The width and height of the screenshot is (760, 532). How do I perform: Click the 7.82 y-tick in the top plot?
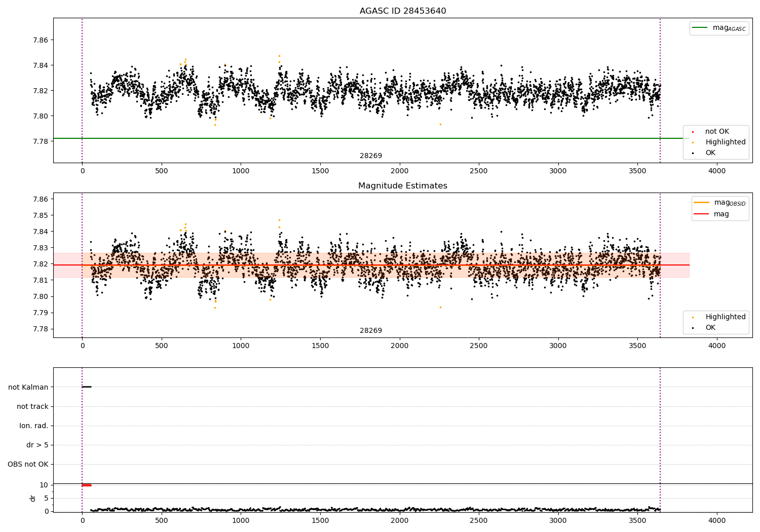[41, 91]
